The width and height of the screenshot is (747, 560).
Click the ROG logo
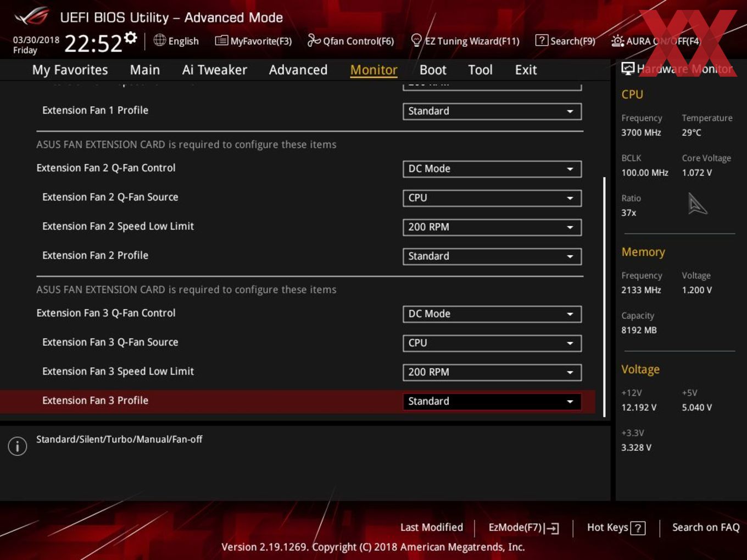pyautogui.click(x=31, y=16)
